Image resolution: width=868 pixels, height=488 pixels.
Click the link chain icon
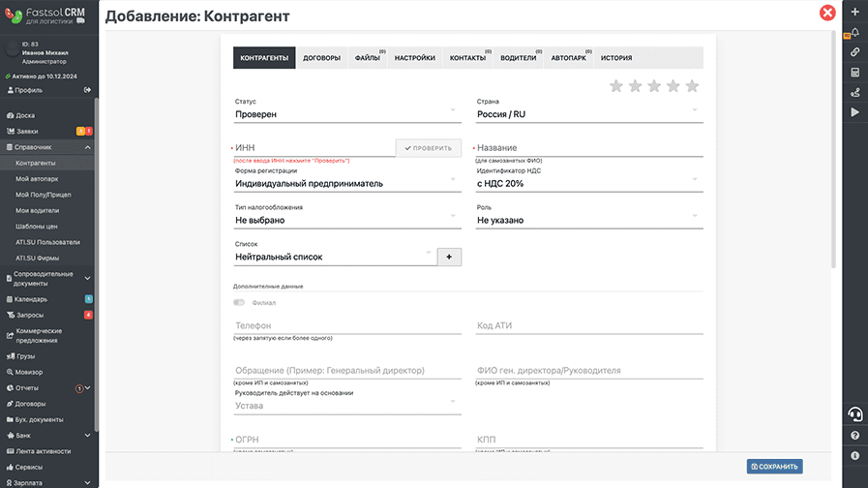(854, 52)
